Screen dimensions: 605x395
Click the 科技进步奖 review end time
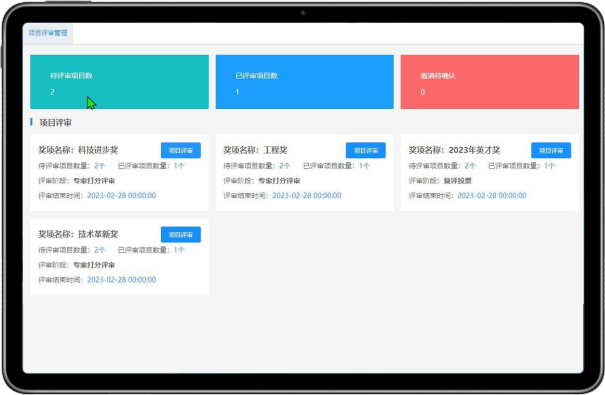(x=122, y=196)
